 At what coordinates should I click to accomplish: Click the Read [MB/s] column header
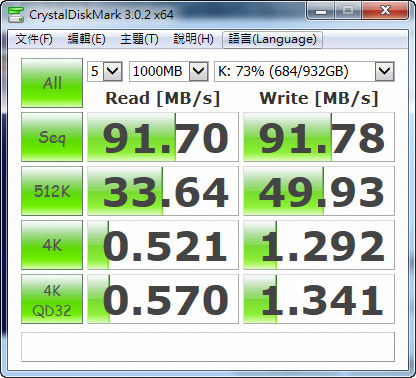163,99
